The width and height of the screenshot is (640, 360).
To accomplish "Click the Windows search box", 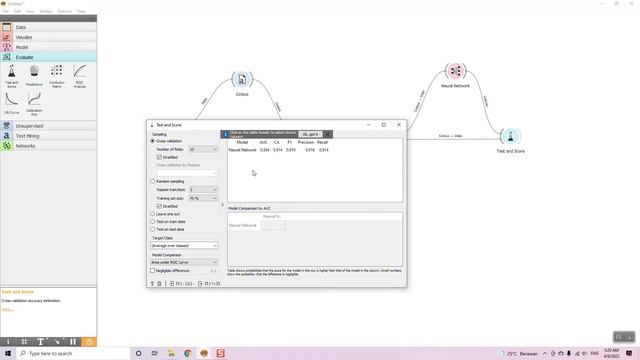I will coord(73,353).
